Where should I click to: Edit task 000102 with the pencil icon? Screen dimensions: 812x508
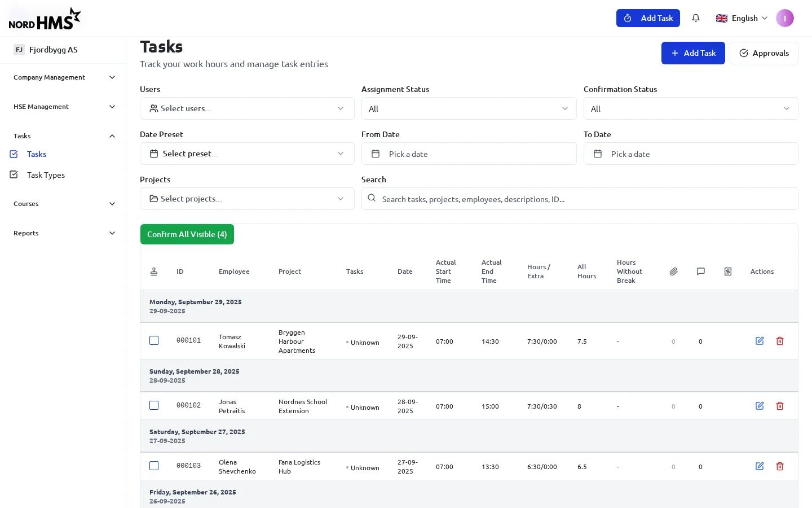[760, 406]
